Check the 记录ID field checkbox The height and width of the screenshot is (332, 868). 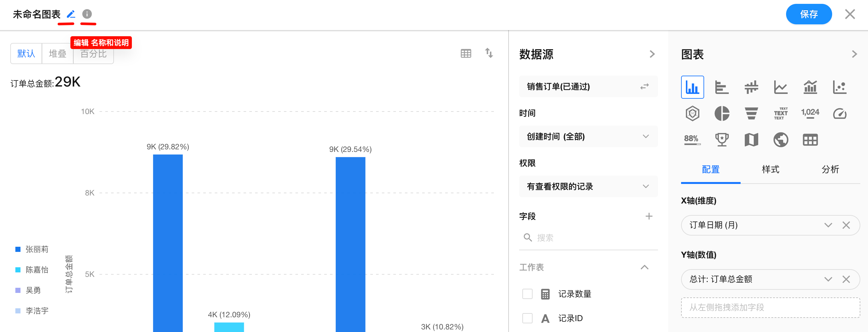coord(527,318)
